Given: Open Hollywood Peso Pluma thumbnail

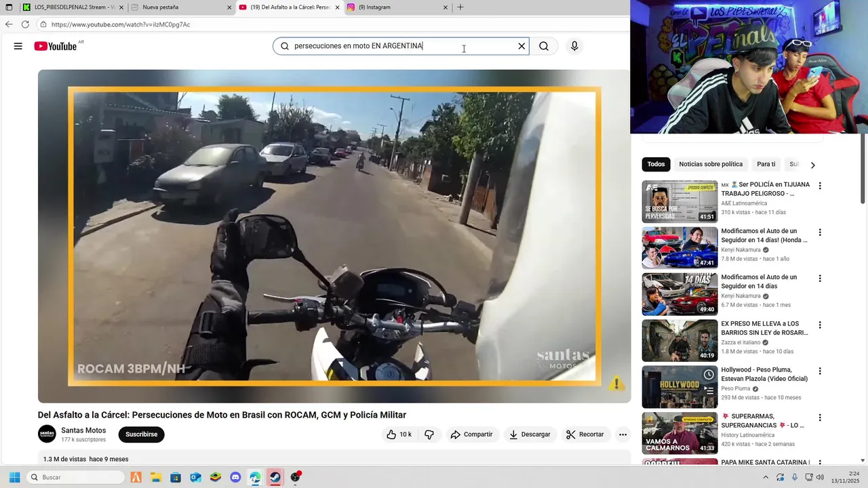Looking at the screenshot, I should [679, 387].
